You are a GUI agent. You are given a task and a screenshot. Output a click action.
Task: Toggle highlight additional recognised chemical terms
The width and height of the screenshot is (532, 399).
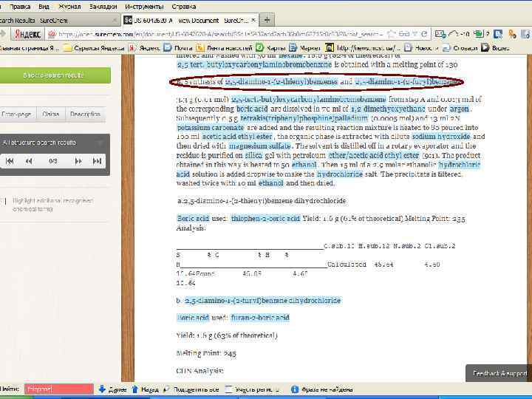point(4,201)
